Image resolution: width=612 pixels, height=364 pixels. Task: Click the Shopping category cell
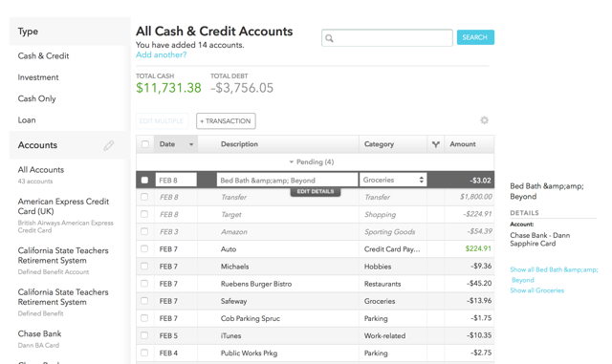point(380,215)
